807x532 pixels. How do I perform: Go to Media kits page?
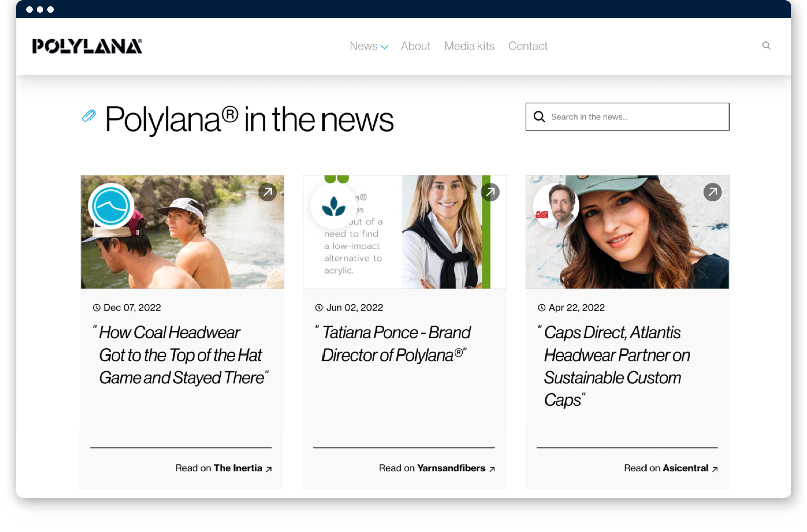(469, 46)
